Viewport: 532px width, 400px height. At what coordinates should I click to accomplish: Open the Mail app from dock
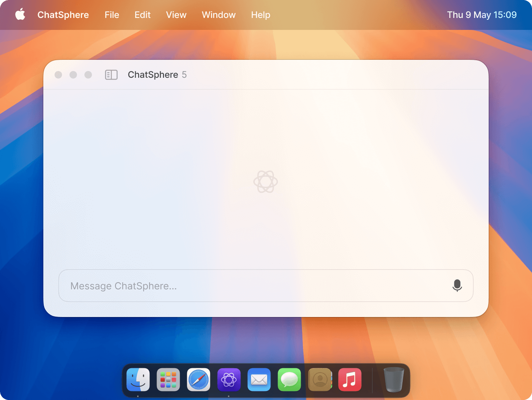click(x=259, y=380)
